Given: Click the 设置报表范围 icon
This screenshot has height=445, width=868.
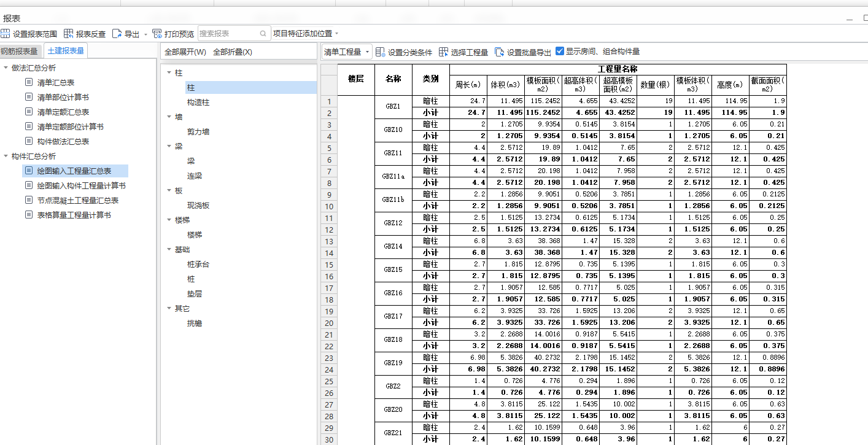Looking at the screenshot, I should 6,34.
